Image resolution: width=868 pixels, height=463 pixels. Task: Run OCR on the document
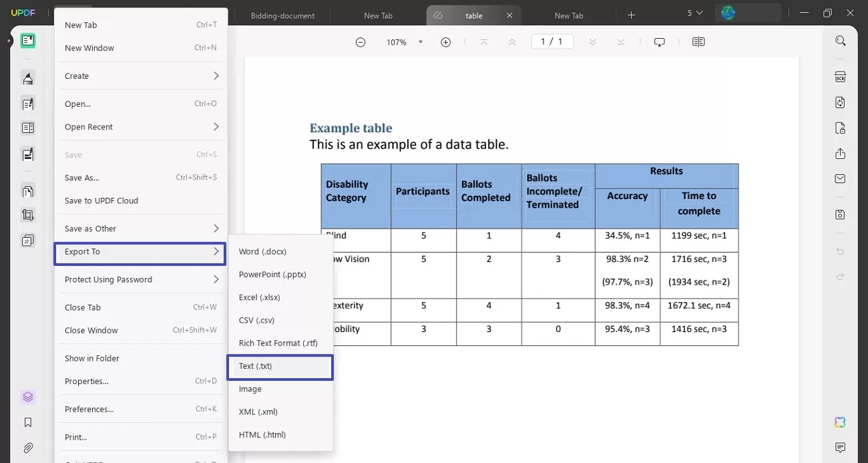pyautogui.click(x=840, y=75)
